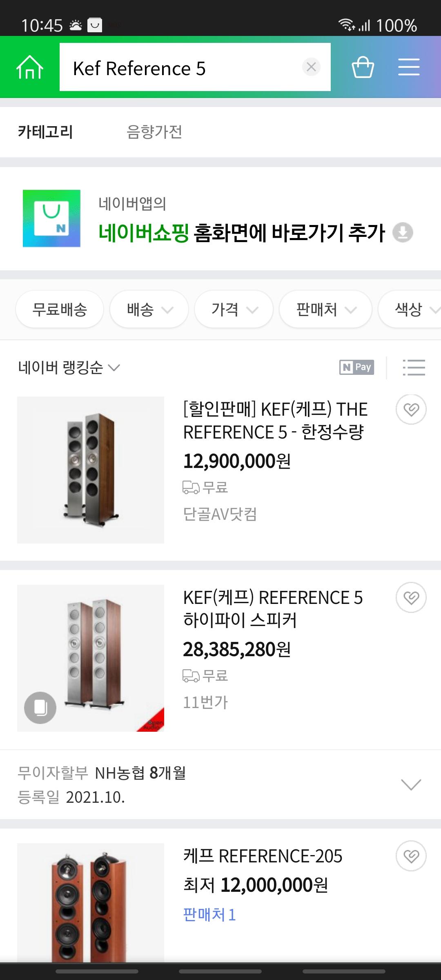This screenshot has height=980, width=441.
Task: Clear the search field text
Action: [x=311, y=67]
